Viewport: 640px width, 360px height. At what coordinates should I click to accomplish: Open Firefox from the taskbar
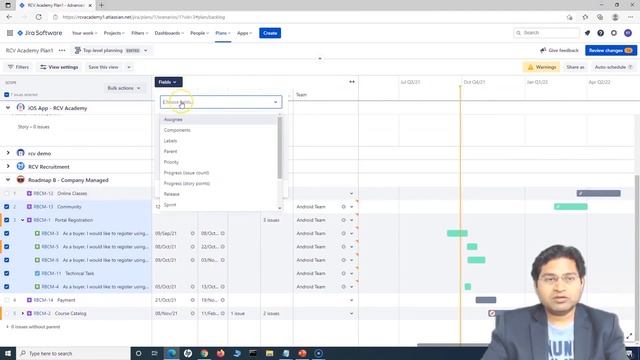(x=220, y=353)
